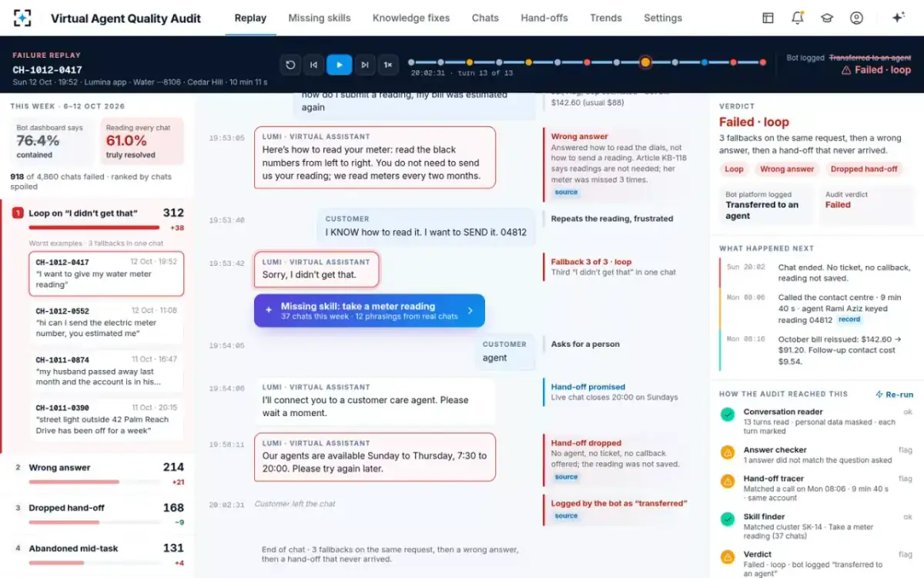Open the layout panel icon in header
The width and height of the screenshot is (924, 578).
tap(768, 18)
